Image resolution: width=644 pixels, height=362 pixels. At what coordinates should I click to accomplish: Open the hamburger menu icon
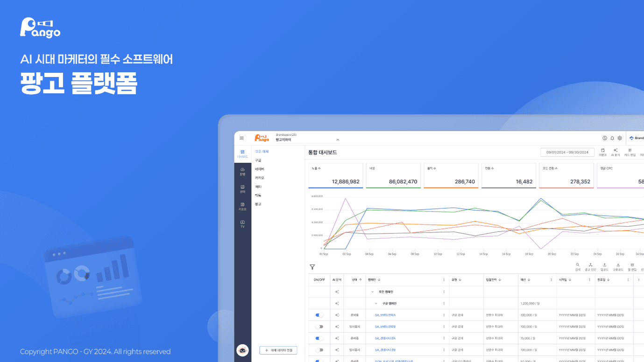click(241, 138)
